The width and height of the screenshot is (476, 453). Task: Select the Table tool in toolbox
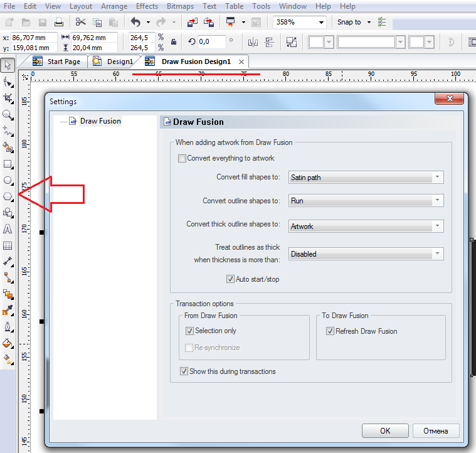coord(8,245)
